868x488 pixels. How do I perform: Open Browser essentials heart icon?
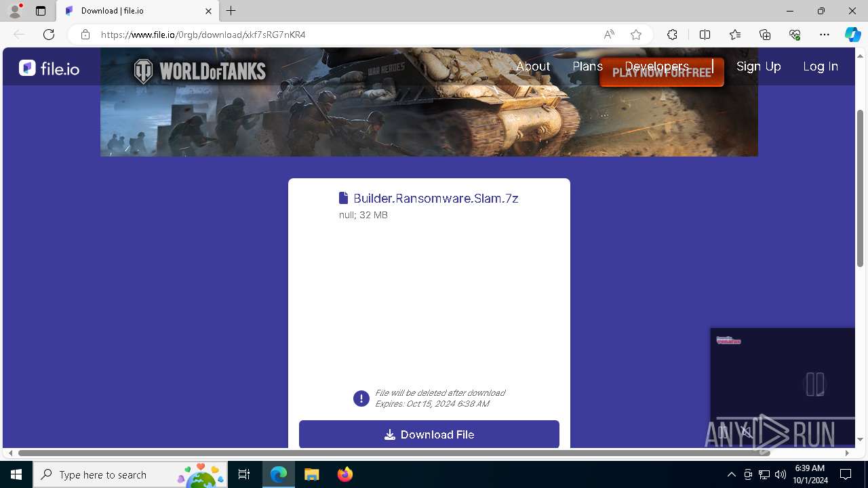795,35
